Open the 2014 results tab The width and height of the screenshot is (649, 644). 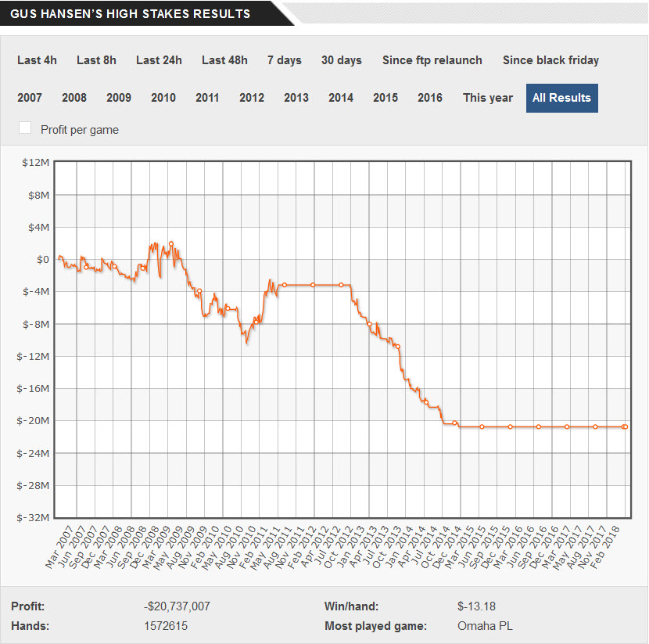pyautogui.click(x=341, y=98)
